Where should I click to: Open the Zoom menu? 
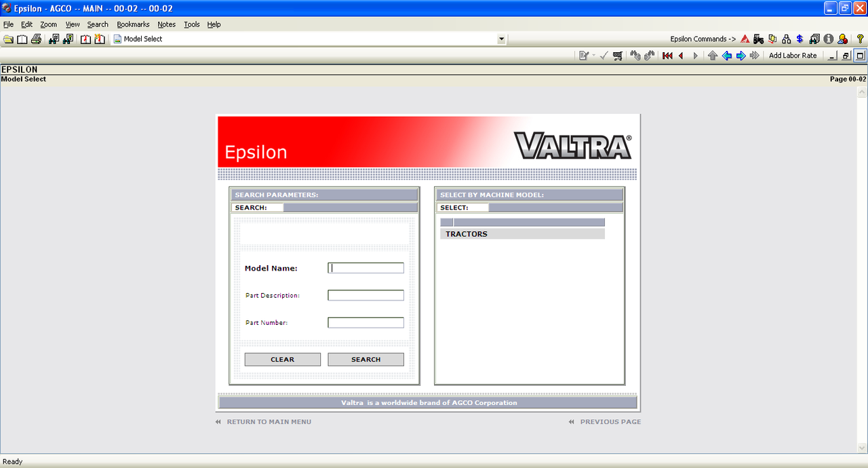point(49,24)
